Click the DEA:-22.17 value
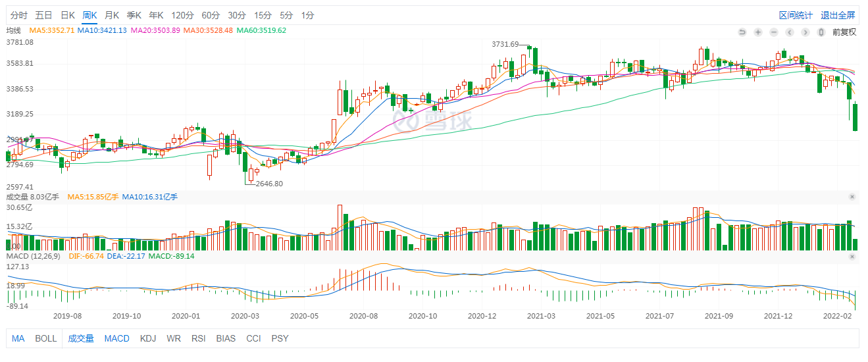Image resolution: width=868 pixels, height=362 pixels. pyautogui.click(x=126, y=255)
